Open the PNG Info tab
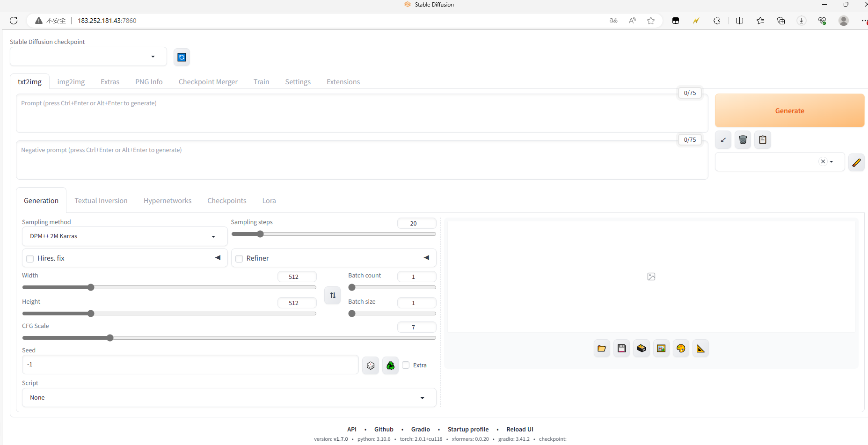 [x=149, y=82]
